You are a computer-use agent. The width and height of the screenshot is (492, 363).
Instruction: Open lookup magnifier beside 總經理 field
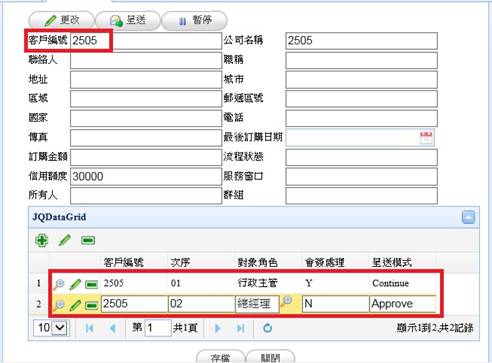click(286, 301)
